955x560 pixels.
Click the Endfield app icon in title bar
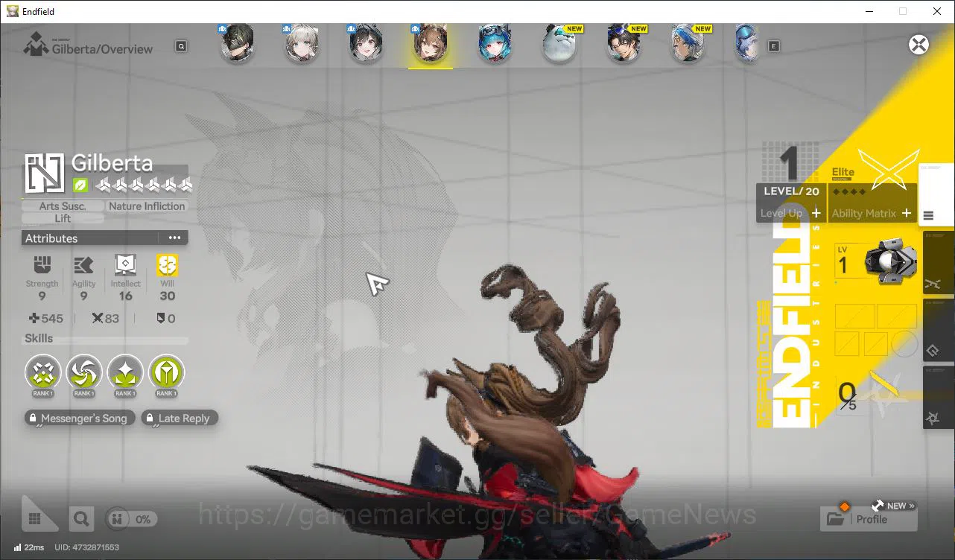point(13,11)
